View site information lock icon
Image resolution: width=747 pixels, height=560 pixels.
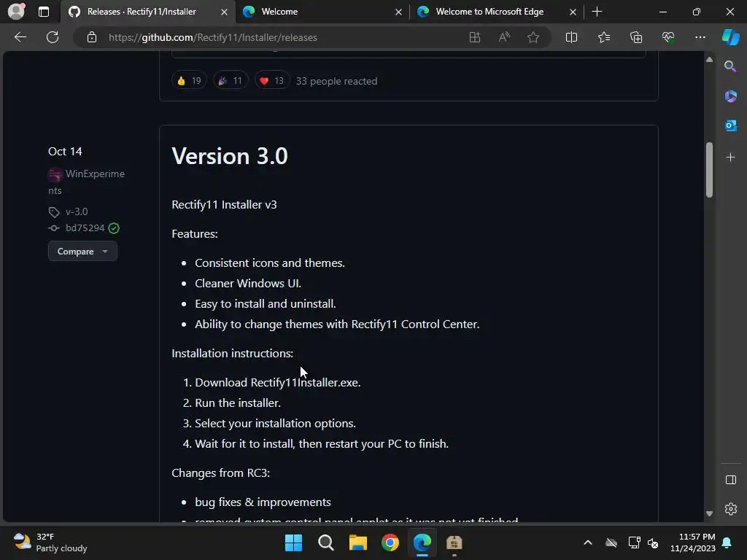[92, 37]
